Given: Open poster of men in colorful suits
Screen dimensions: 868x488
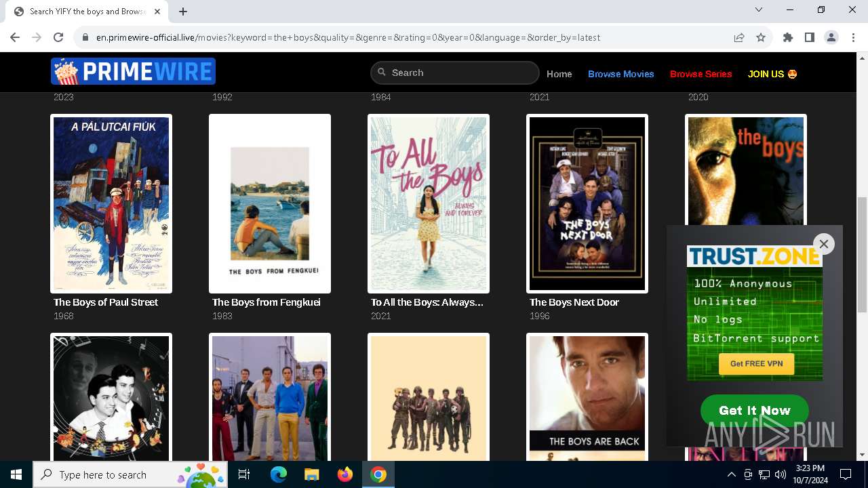Looking at the screenshot, I should coord(270,397).
